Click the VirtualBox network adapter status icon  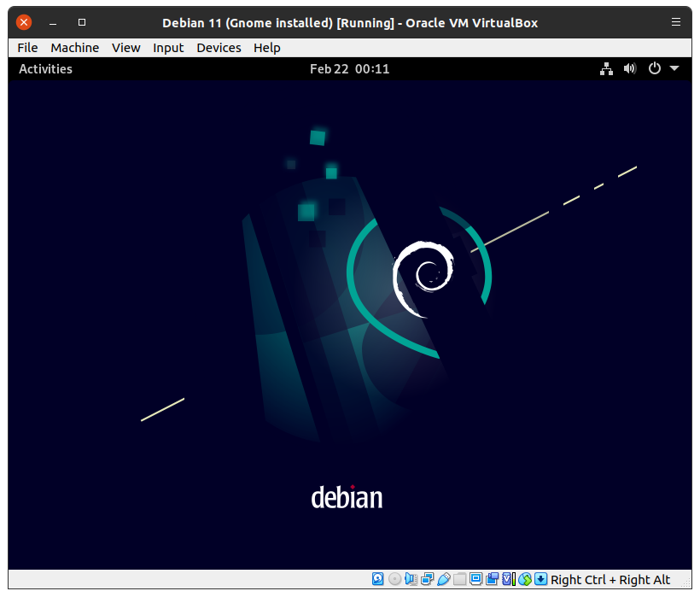[x=427, y=579]
